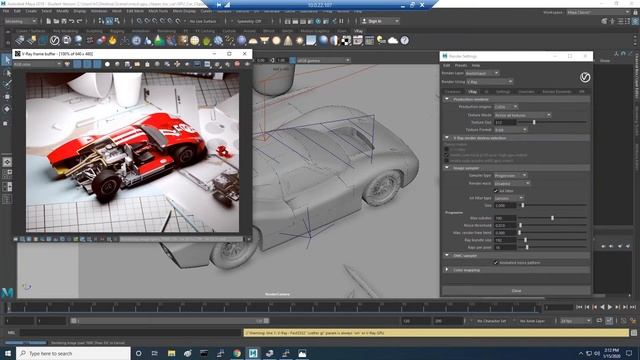This screenshot has width=640, height=360.
Task: Click the Undo arrow in Maya status line
Action: [x=72, y=21]
